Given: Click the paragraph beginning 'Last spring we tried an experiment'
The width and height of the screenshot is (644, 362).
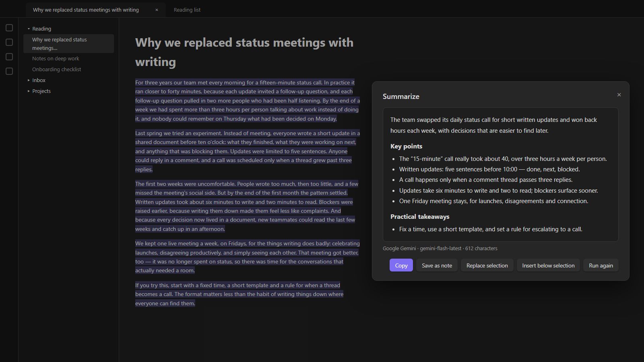Looking at the screenshot, I should (x=248, y=151).
